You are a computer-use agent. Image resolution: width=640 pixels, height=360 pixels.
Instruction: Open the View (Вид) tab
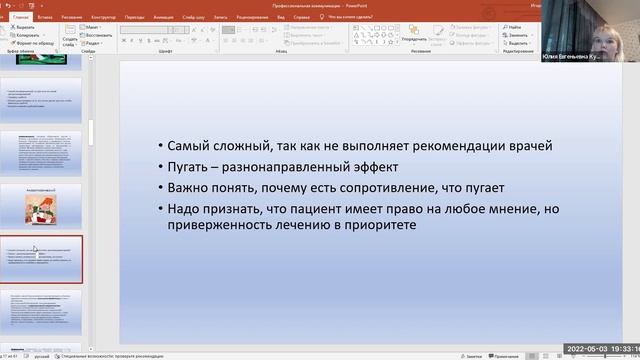coord(281,17)
